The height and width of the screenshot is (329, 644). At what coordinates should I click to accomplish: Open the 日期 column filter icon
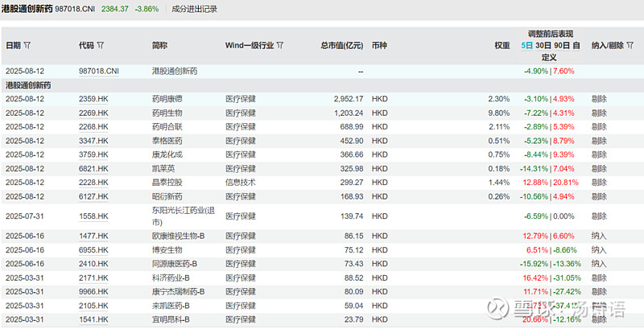[27, 46]
